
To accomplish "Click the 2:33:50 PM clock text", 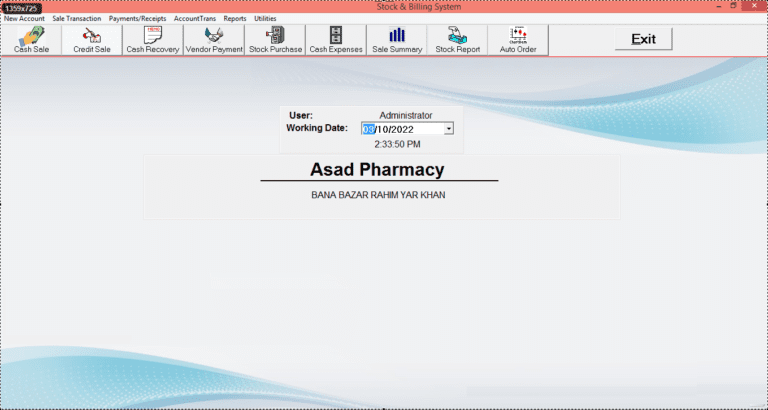I will (397, 144).
